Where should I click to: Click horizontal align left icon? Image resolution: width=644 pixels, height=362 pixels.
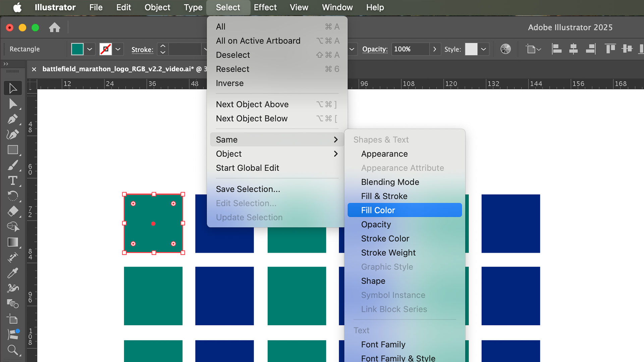(x=557, y=49)
